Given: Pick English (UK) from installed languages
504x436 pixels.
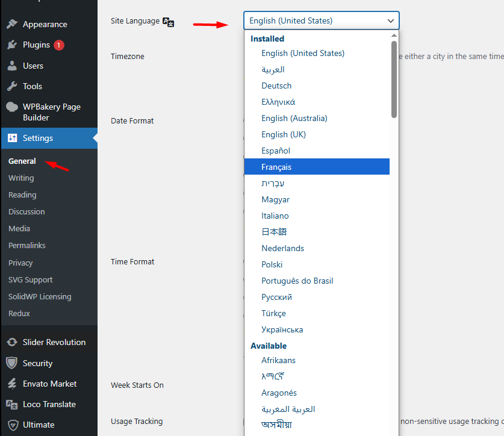Looking at the screenshot, I should [x=283, y=134].
